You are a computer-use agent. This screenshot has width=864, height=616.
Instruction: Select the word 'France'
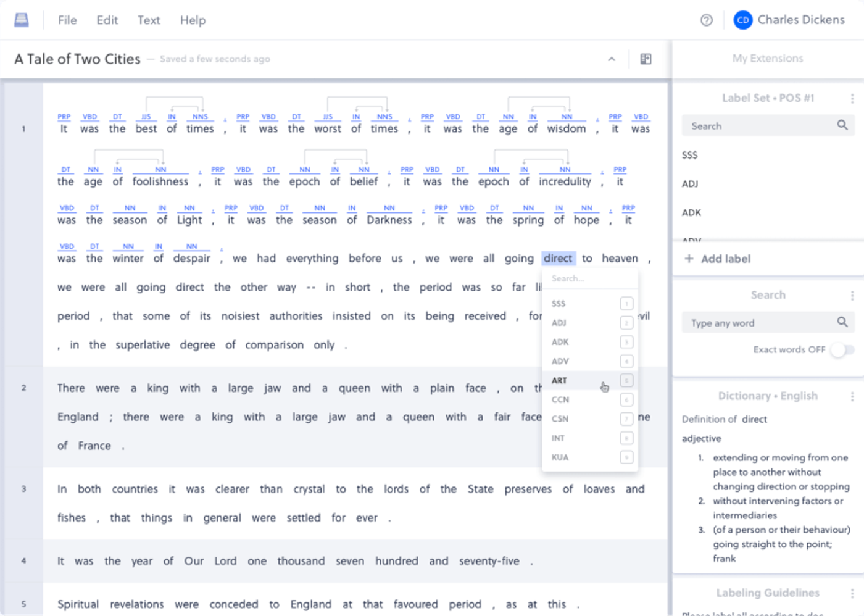(94, 446)
